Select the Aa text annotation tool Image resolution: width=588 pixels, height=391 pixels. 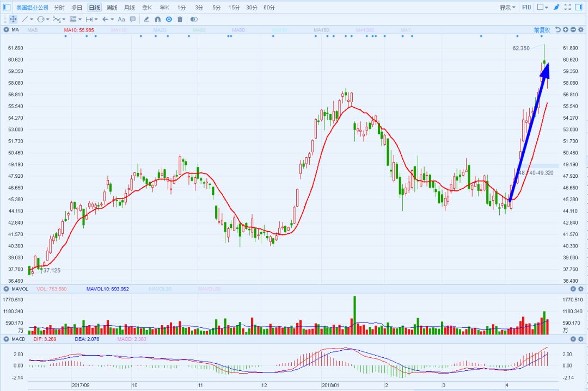point(121,19)
